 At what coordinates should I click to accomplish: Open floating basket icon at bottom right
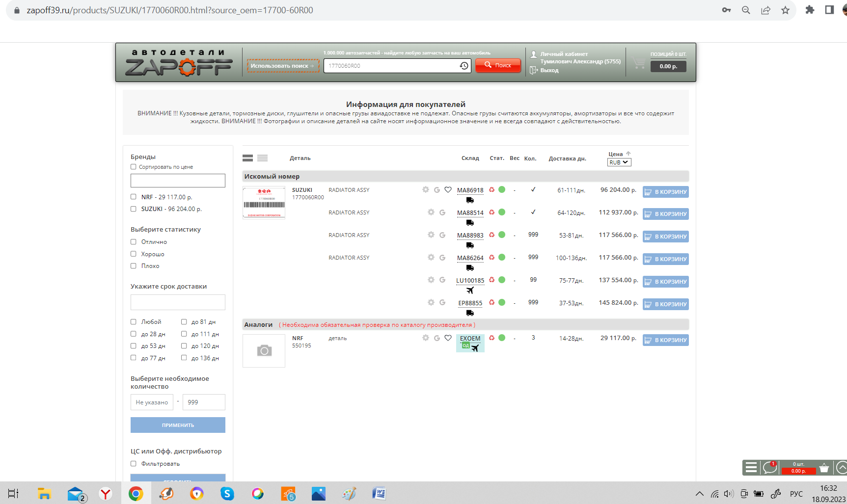tap(824, 468)
